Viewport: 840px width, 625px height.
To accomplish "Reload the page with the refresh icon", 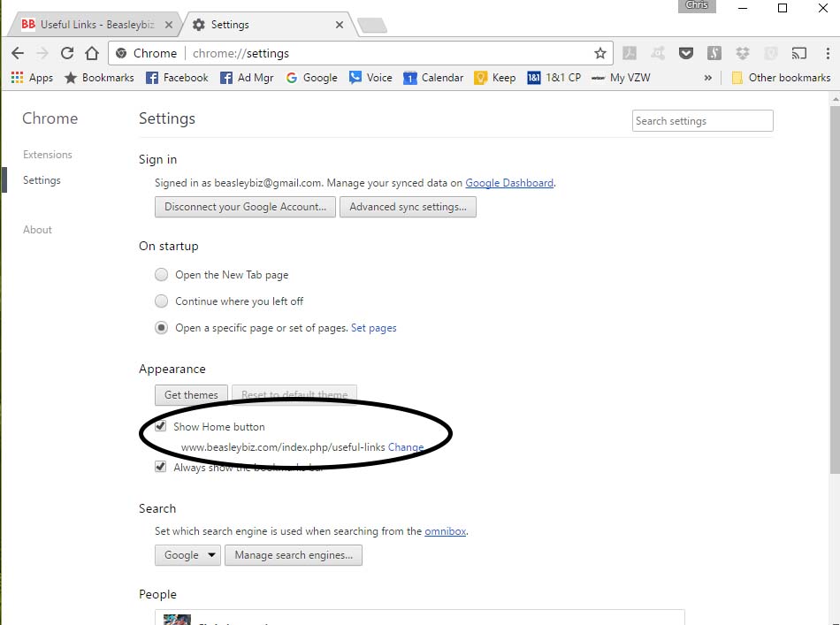I will click(66, 53).
